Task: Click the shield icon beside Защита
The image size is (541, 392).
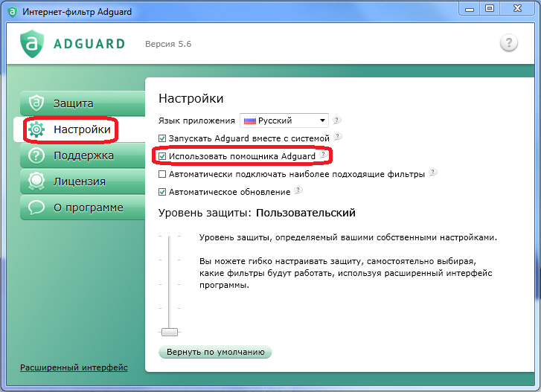Action: 36,103
